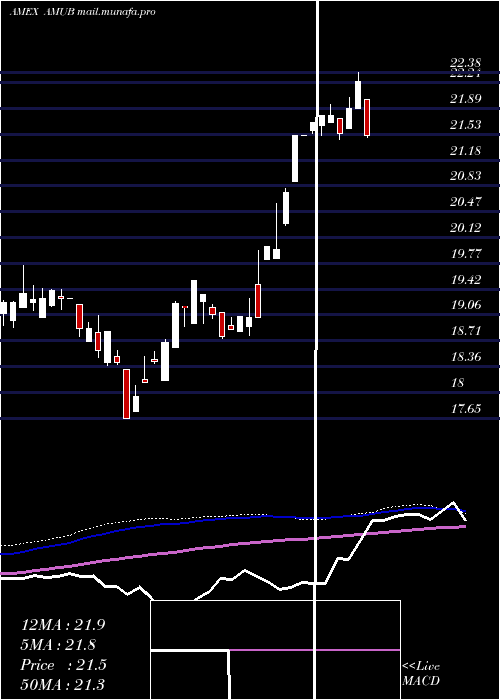
Task: Select the 17.65 price axis label
Action: point(465,408)
